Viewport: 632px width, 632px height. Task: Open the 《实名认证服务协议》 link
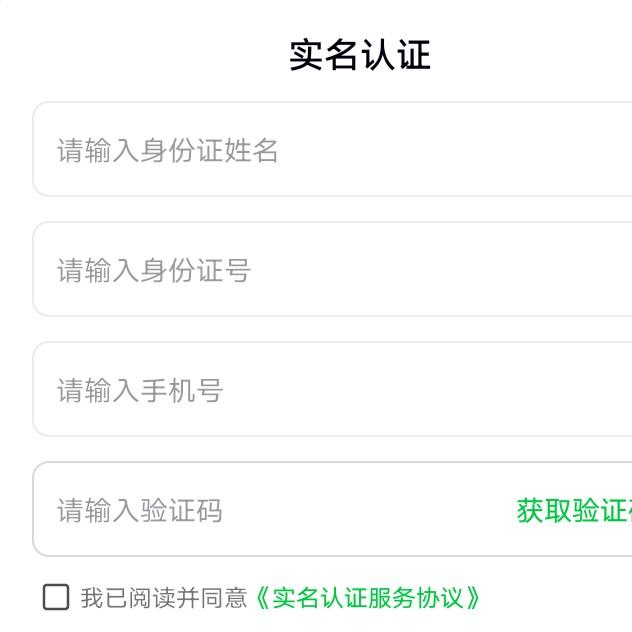pos(366,598)
